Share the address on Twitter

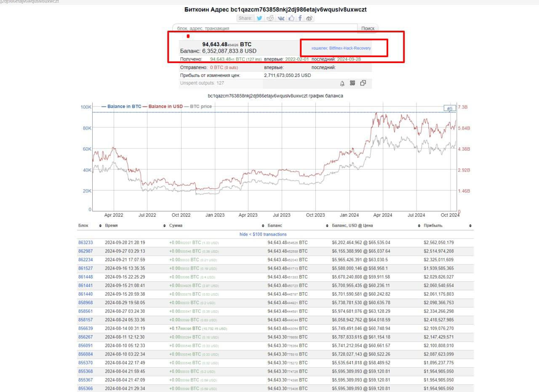tap(259, 18)
